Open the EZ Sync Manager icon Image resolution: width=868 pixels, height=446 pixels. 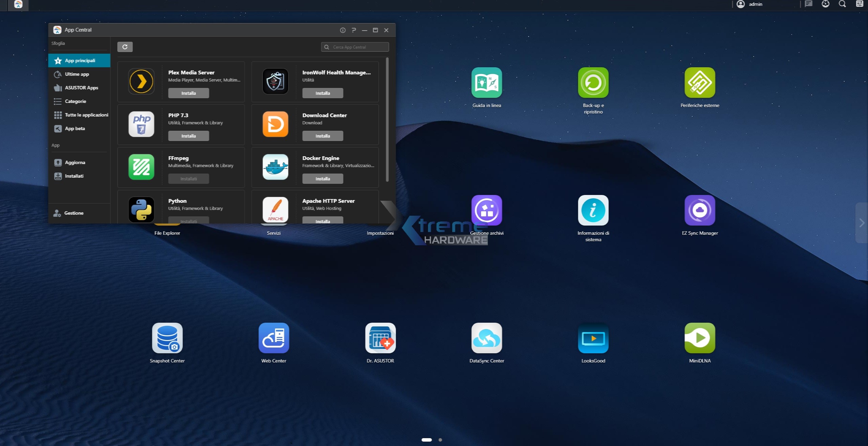(700, 210)
